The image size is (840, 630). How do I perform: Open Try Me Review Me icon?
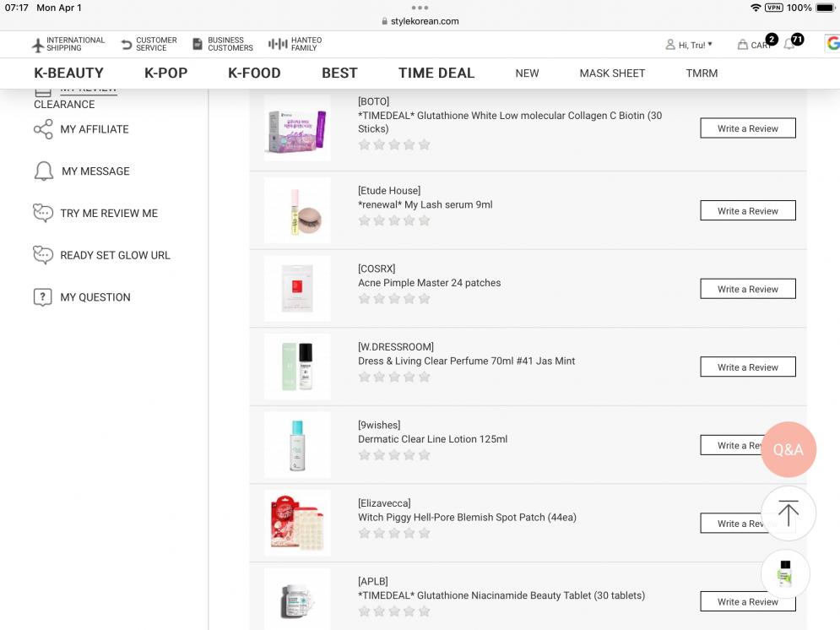(43, 213)
